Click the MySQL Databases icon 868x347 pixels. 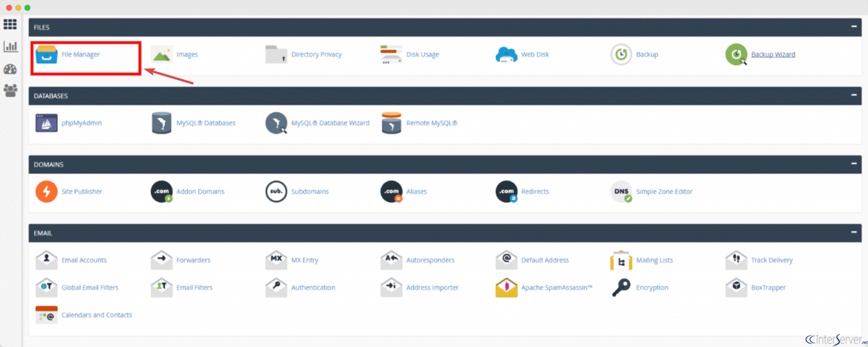point(162,123)
